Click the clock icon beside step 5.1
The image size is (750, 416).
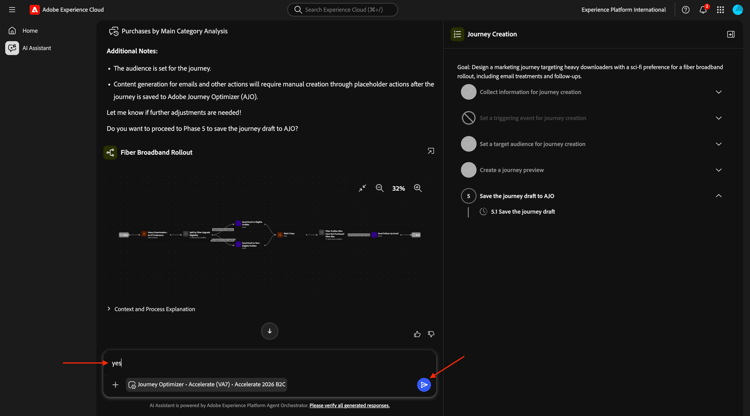coord(483,212)
